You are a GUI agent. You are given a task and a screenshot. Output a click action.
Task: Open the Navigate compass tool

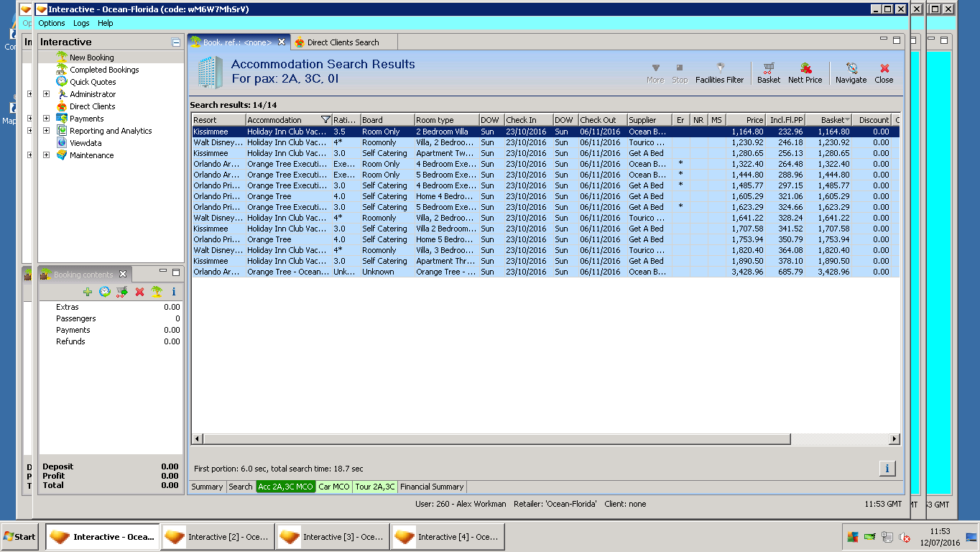851,73
